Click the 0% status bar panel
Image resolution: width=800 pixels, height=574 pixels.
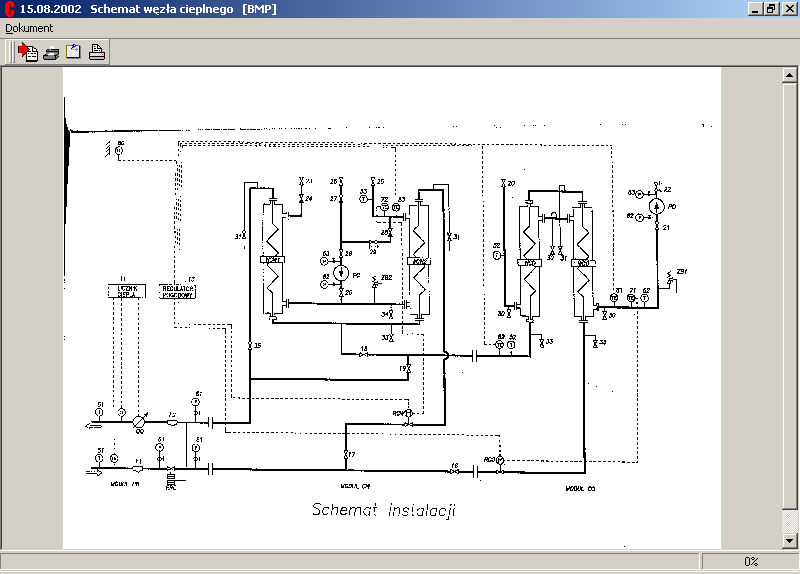[x=750, y=562]
